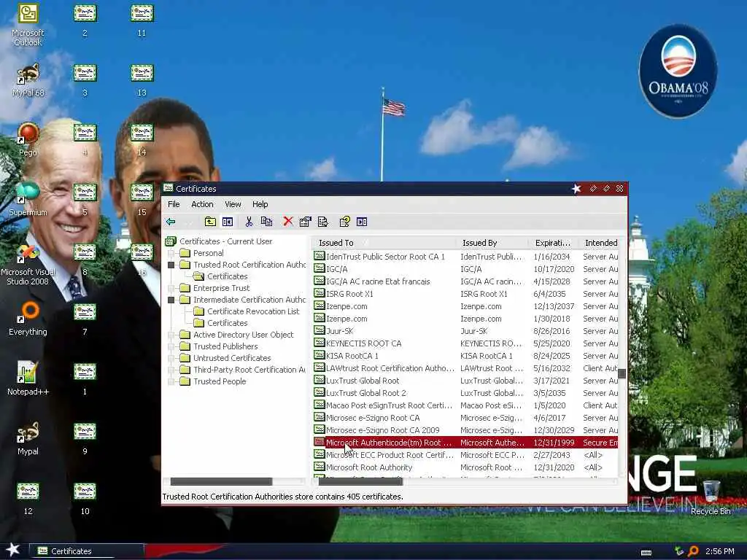The height and width of the screenshot is (560, 747).
Task: Select the KEYNECTIS ROOT CA certificate row
Action: [x=465, y=343]
